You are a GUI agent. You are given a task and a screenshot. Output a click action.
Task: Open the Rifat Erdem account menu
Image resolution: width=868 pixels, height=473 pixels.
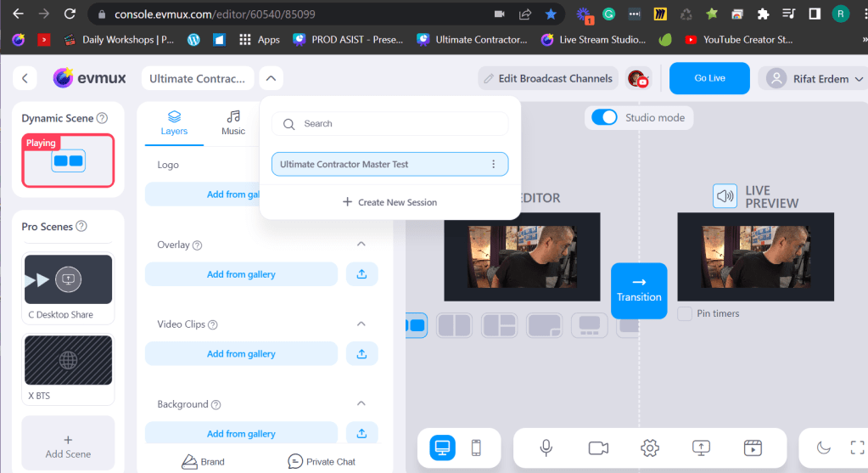click(x=815, y=79)
